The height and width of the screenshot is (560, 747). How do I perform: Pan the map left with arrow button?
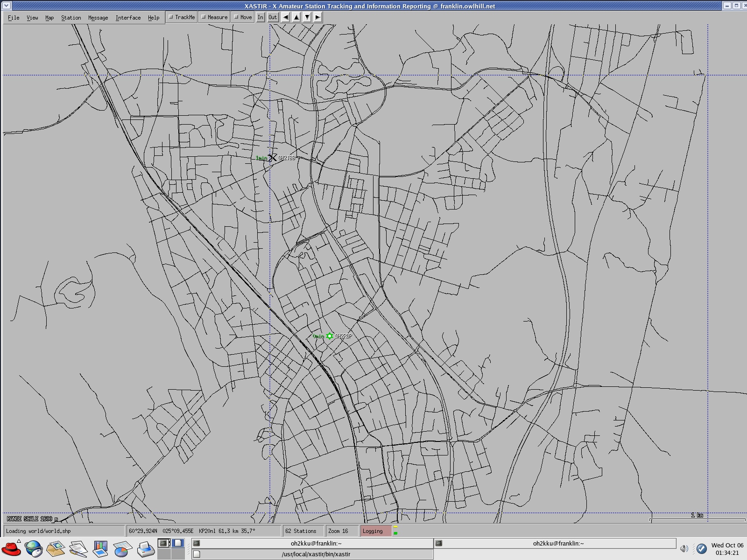tap(286, 17)
